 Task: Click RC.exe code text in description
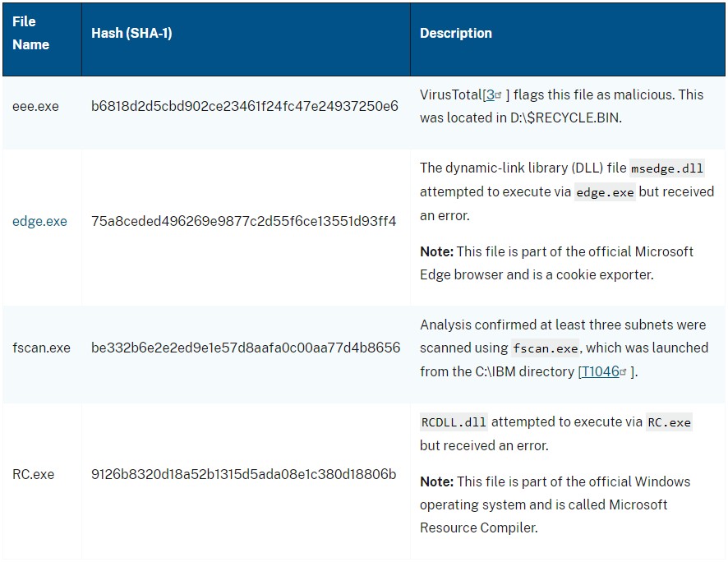[x=669, y=422]
